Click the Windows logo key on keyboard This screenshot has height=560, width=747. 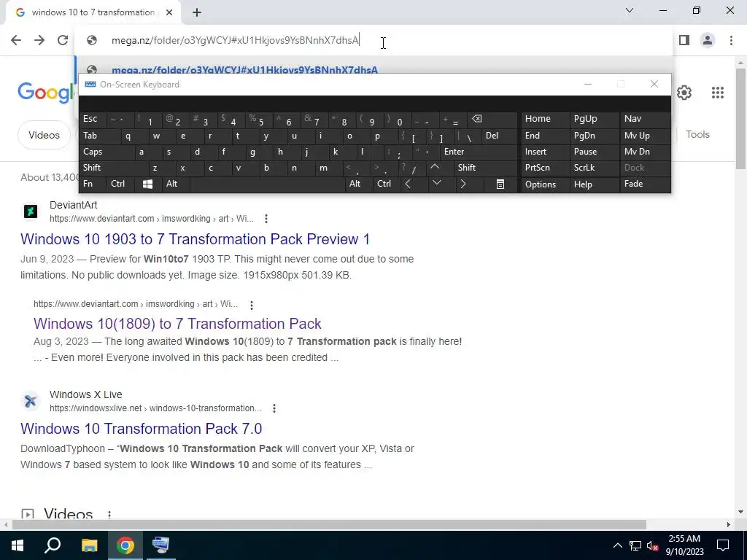coord(147,184)
